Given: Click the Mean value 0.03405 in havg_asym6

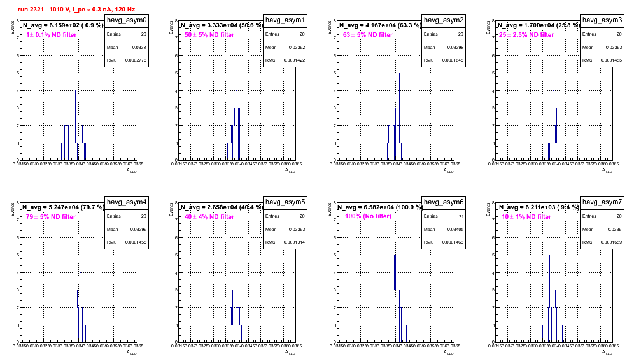Looking at the screenshot, I should pyautogui.click(x=455, y=229).
